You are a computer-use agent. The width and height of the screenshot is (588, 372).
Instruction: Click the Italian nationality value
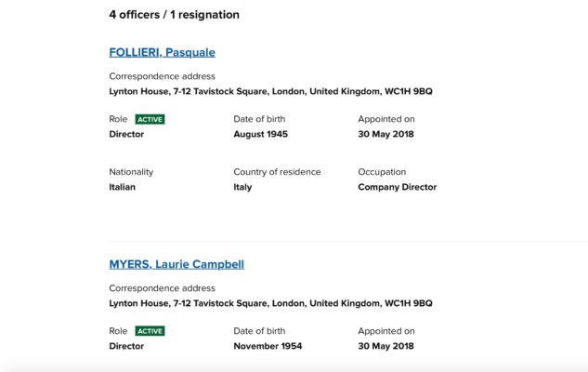(x=122, y=187)
